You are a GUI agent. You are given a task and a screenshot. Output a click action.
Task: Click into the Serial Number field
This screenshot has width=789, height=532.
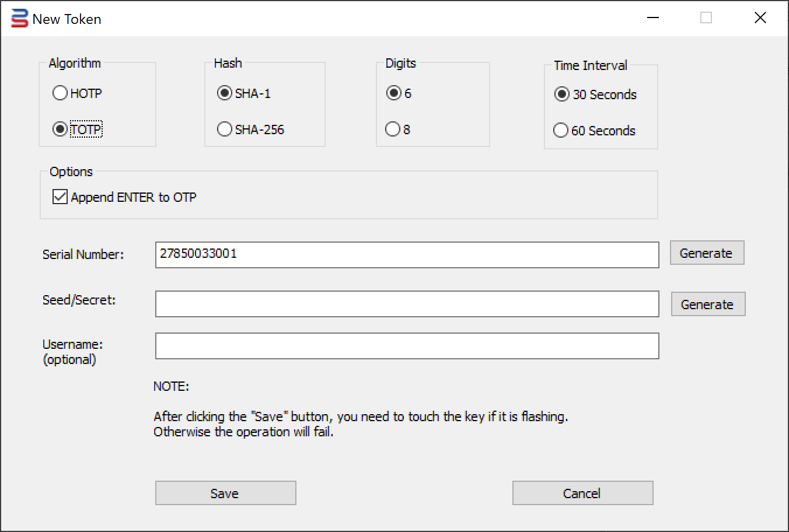coord(407,255)
